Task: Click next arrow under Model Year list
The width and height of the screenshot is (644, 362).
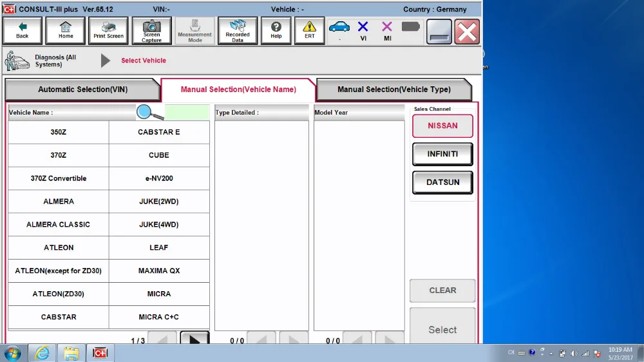Action: click(x=390, y=338)
